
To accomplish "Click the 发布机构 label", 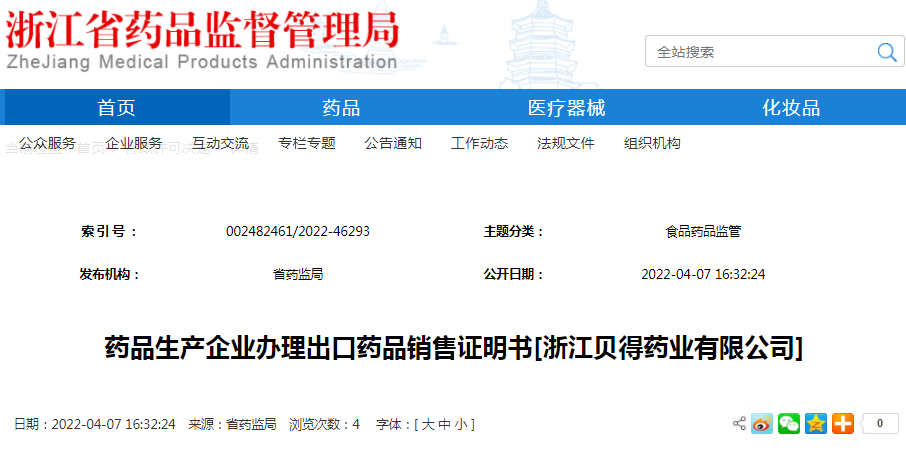I will pos(109,274).
